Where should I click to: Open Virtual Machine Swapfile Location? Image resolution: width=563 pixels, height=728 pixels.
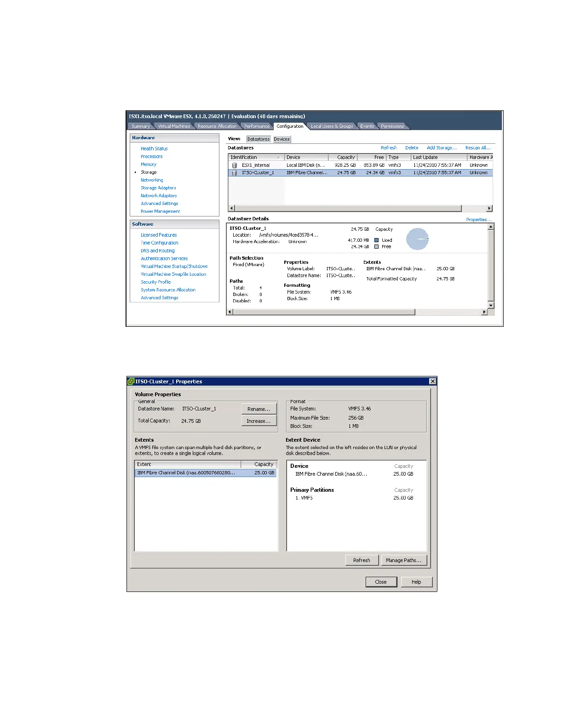(173, 274)
